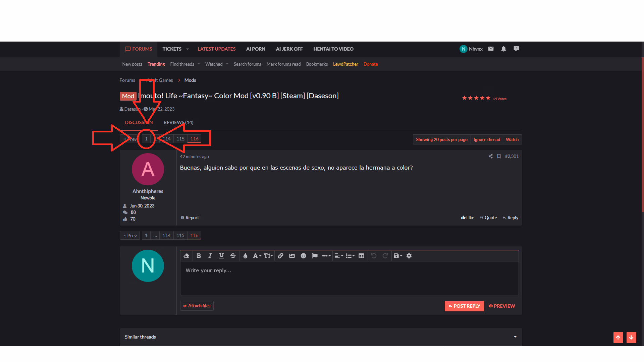This screenshot has height=362, width=644.
Task: Toggle bold formatting in the editor
Action: pos(199,256)
